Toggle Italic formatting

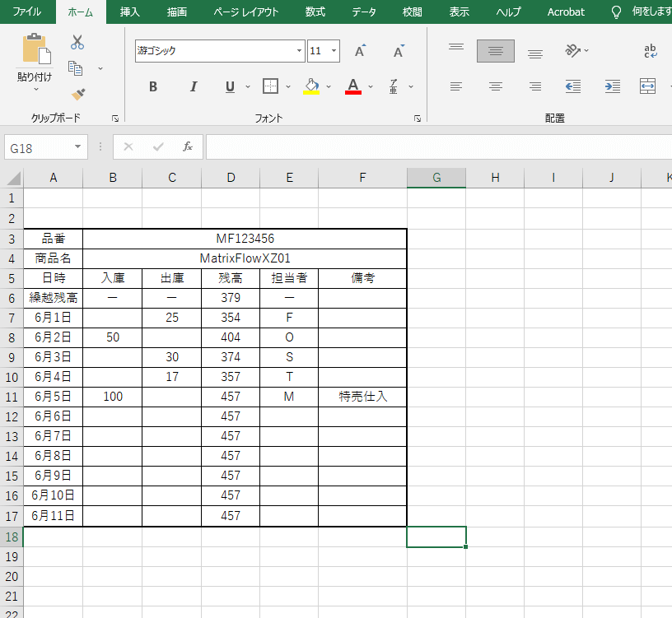click(194, 86)
